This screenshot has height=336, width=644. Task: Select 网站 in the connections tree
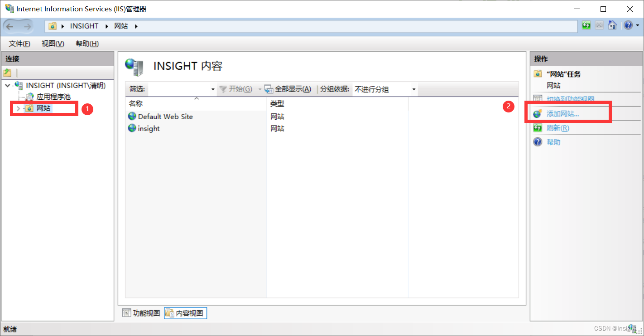43,108
